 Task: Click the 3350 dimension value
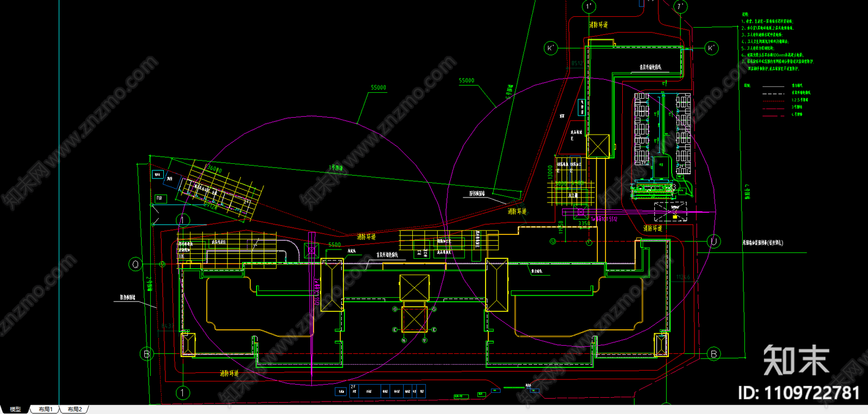point(584,223)
